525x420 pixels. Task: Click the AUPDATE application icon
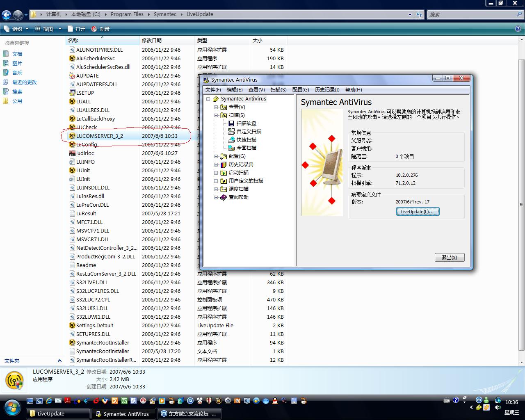click(x=72, y=75)
